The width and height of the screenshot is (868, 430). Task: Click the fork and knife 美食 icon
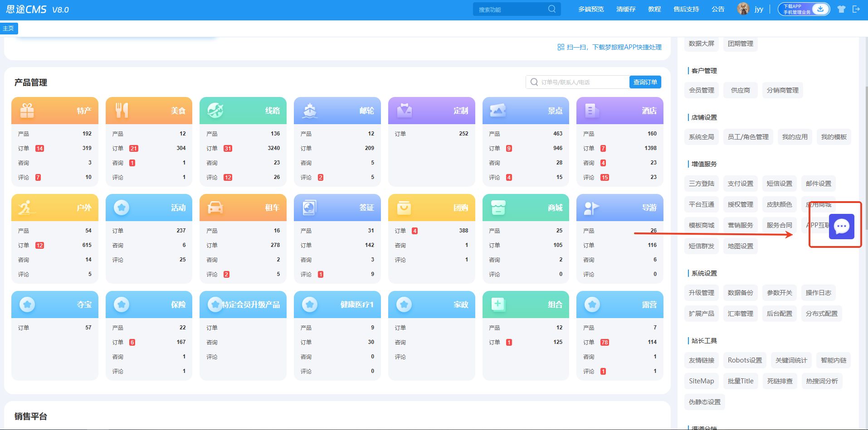click(122, 111)
